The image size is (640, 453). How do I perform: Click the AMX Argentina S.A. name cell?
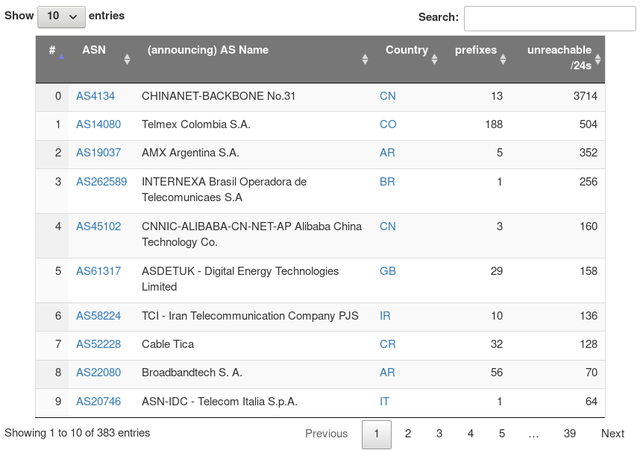[x=253, y=153]
